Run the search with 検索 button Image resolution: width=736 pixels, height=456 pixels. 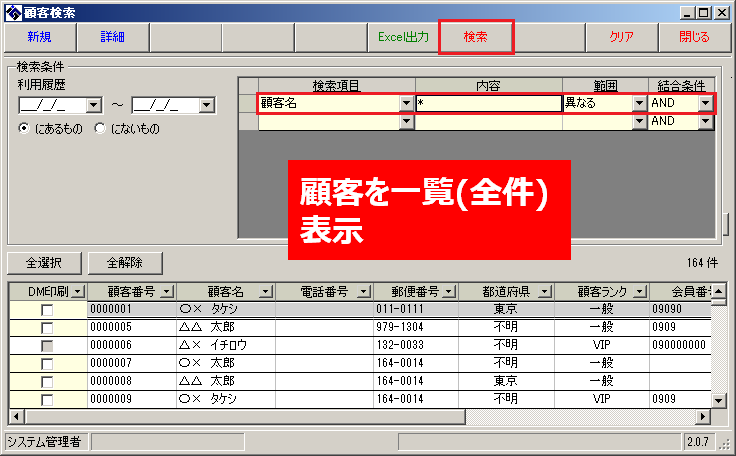tap(475, 37)
